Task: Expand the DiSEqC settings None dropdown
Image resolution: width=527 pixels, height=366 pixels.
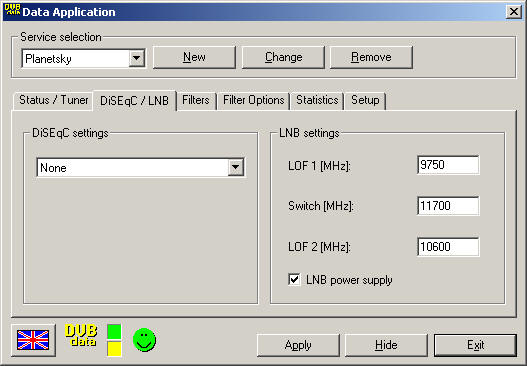Action: [235, 167]
